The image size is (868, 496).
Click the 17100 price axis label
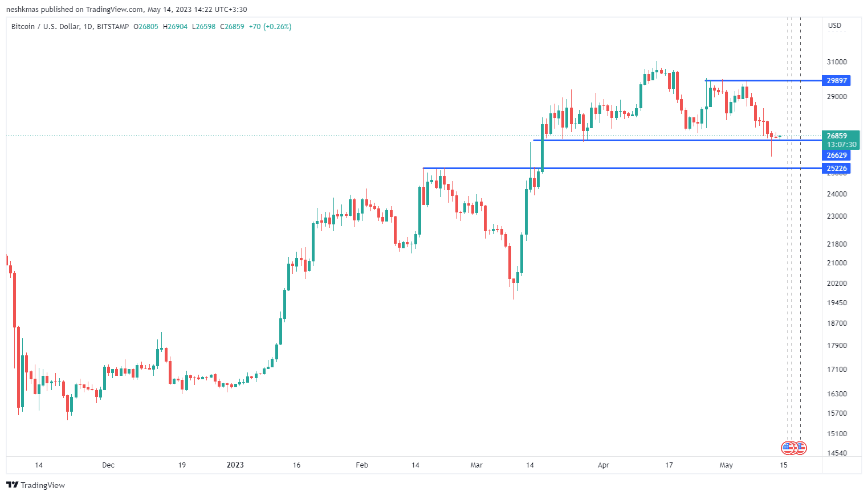click(x=837, y=369)
